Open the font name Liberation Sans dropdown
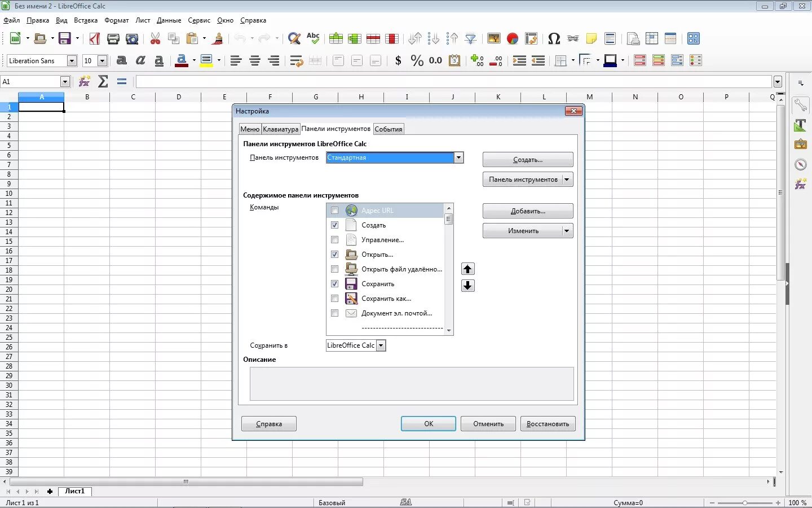Screen dimensions: 812x508 pyautogui.click(x=72, y=60)
